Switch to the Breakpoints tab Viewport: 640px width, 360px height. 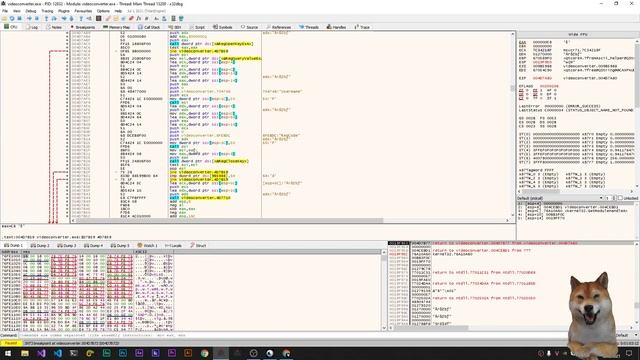tap(83, 27)
